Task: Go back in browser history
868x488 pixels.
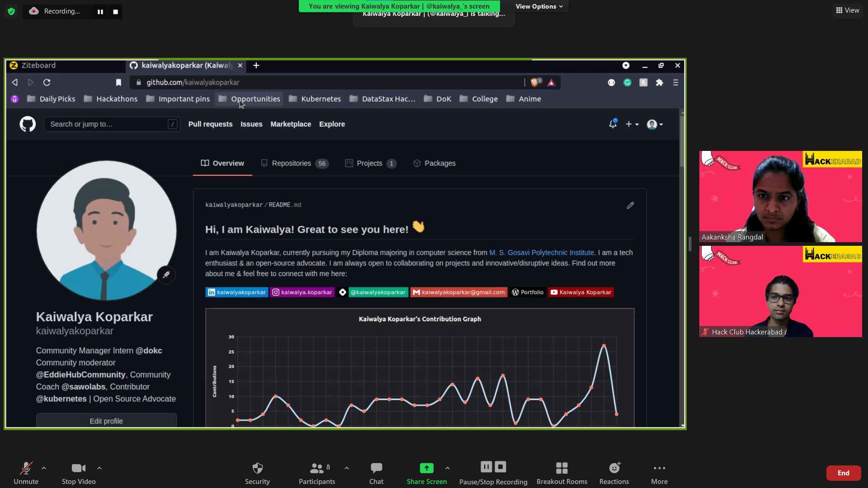Action: 15,83
